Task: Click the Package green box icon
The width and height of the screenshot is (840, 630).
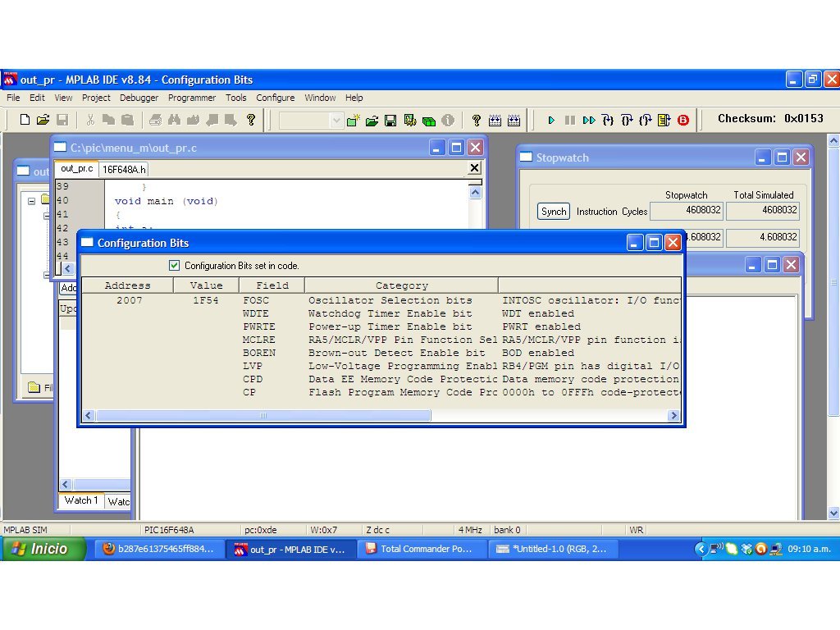Action: pyautogui.click(x=428, y=120)
